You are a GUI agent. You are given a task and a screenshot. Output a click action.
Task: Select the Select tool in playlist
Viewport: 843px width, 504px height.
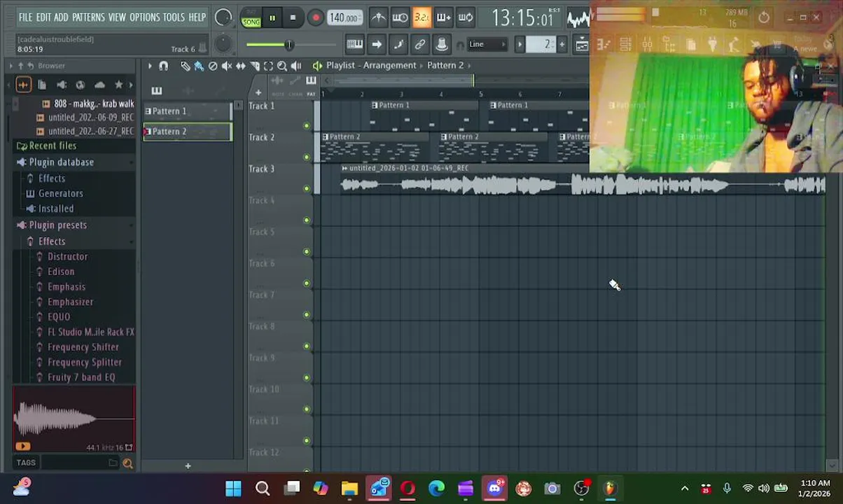(x=268, y=66)
